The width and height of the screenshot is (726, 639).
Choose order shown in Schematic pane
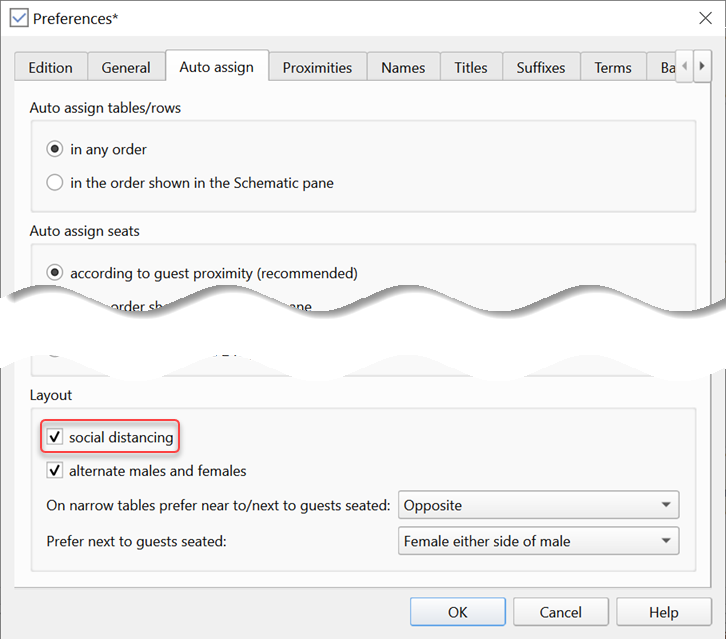point(55,183)
